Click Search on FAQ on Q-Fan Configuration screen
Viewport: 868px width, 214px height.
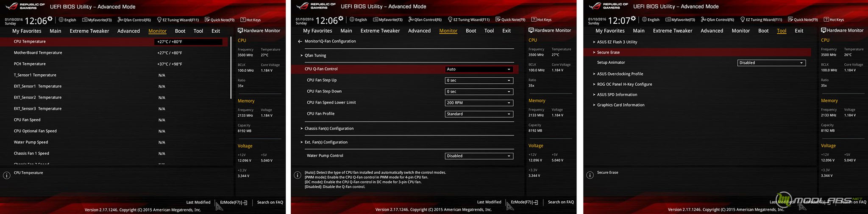pyautogui.click(x=561, y=202)
